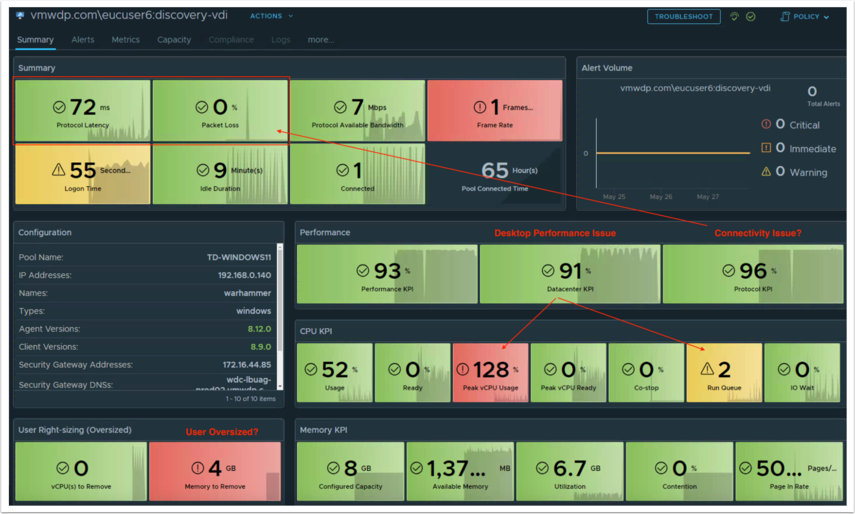Switch to the Alerts tab
Image resolution: width=855 pixels, height=514 pixels.
click(x=83, y=40)
